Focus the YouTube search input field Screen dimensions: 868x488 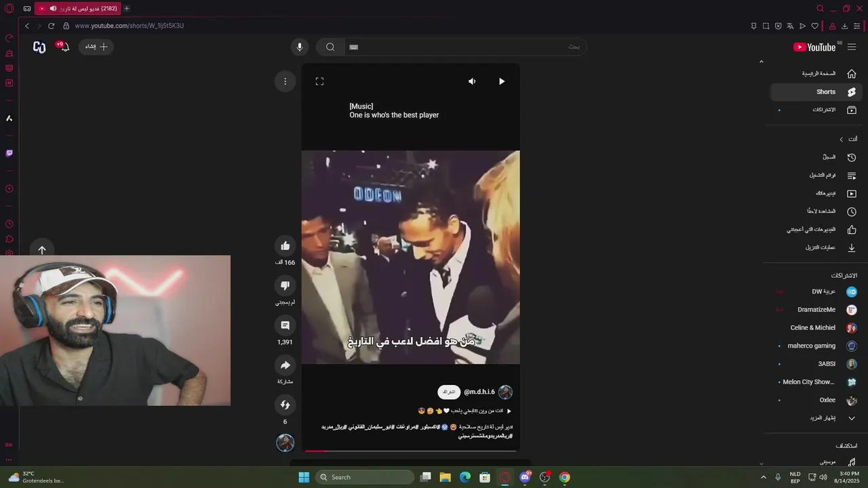(x=465, y=47)
